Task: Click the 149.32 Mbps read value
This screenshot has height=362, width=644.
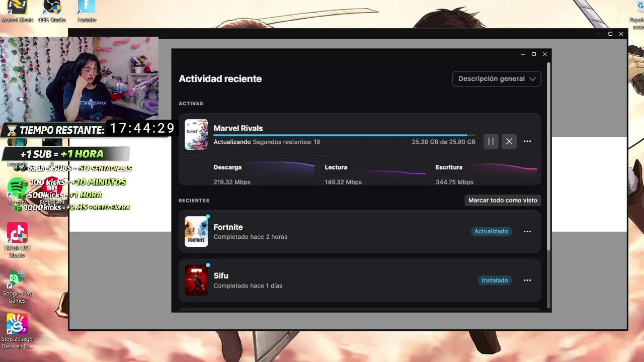Action: coord(343,182)
